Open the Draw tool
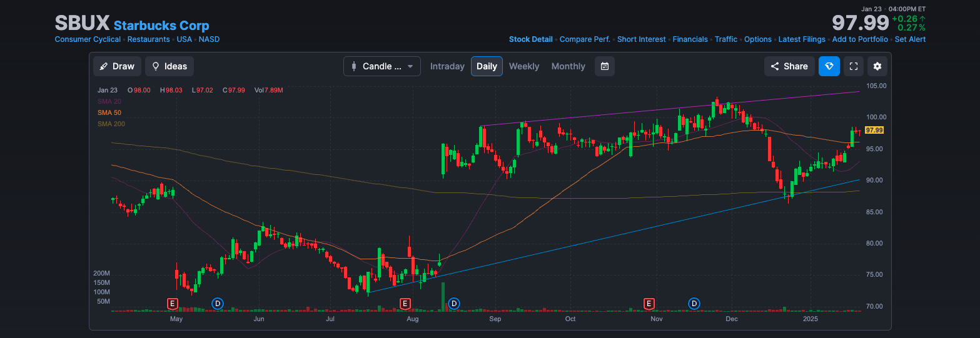This screenshot has width=980, height=338. pos(117,66)
